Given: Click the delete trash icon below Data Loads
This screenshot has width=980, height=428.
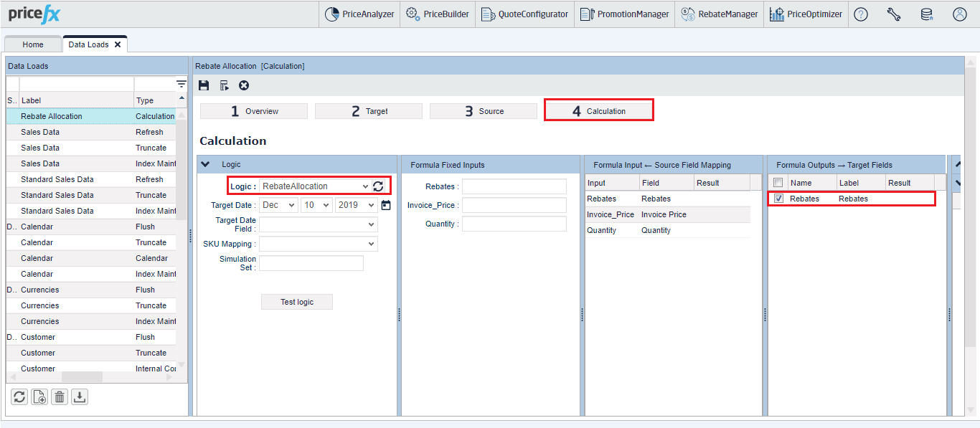Looking at the screenshot, I should (60, 396).
